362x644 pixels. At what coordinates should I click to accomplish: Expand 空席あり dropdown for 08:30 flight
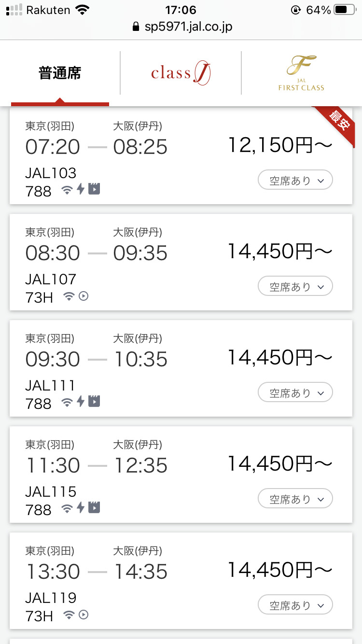(295, 287)
